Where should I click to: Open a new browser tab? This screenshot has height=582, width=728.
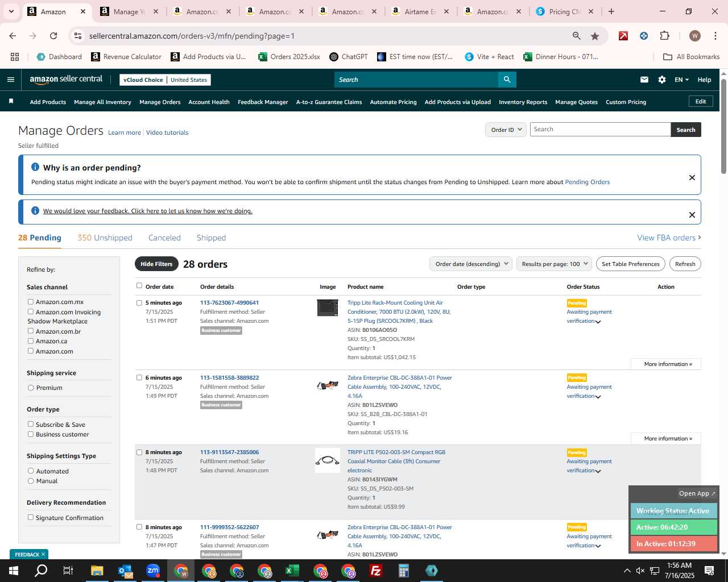pos(611,11)
